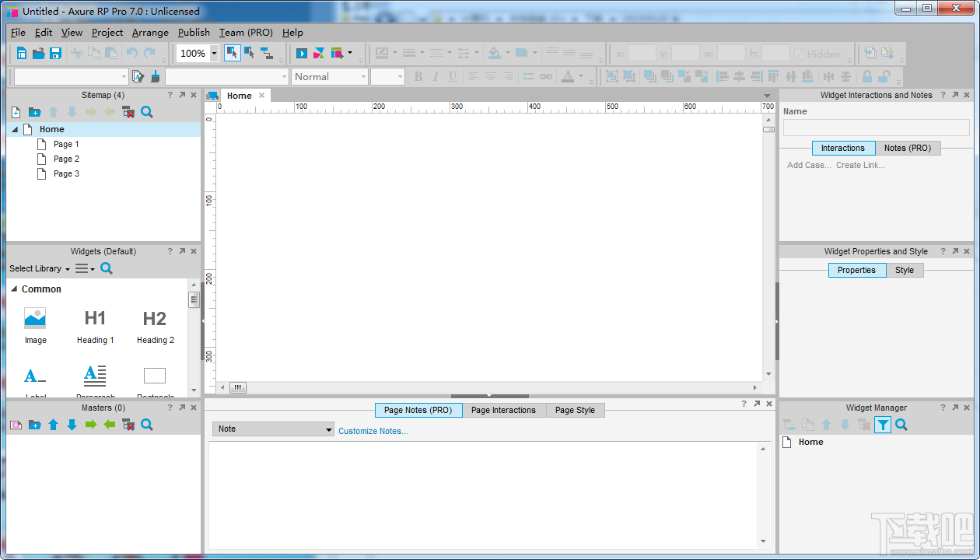Select intersected mode selection tool
This screenshot has width=980, height=560.
point(232,53)
